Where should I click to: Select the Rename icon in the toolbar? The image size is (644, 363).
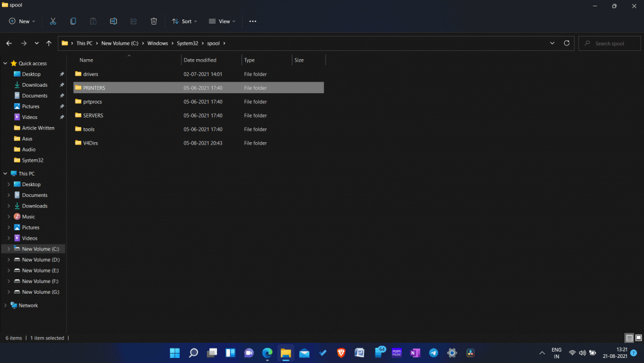(x=113, y=21)
